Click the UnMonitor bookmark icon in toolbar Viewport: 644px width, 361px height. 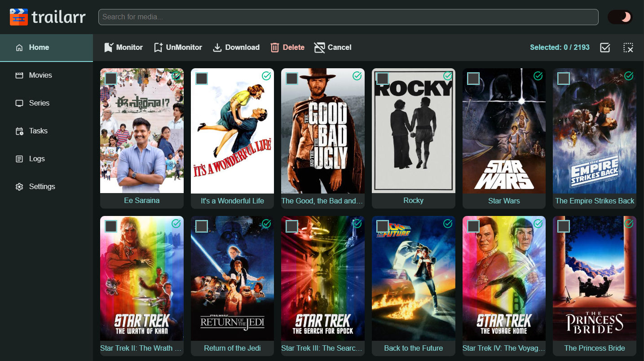(x=158, y=48)
